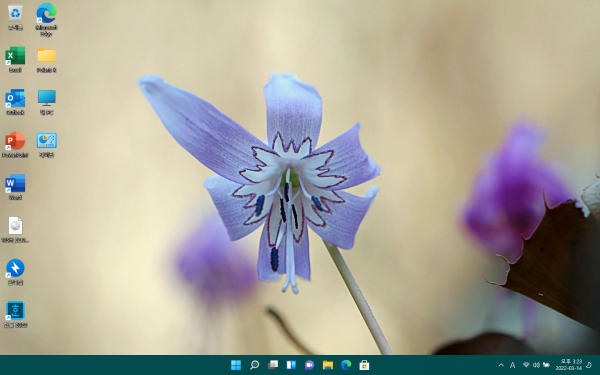The height and width of the screenshot is (375, 600).
Task: Launch File Explorer from the taskbar
Action: click(x=328, y=365)
